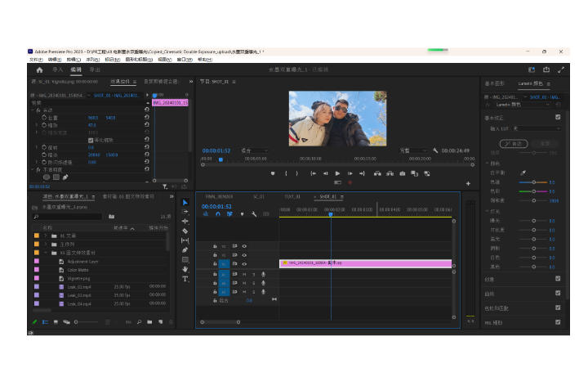Collapse the Color section in Lumetri
Viewport: 588px width, 368px height.
487,164
